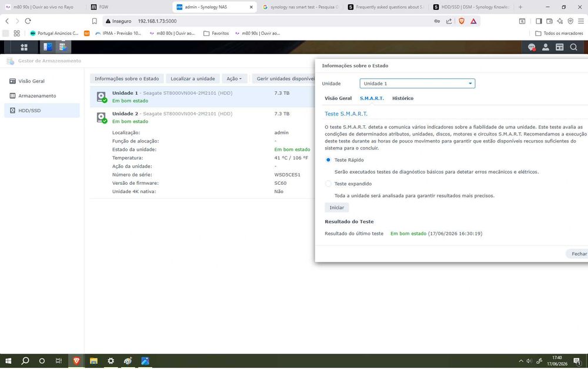
Task: Show hidden system tray icons chevron
Action: point(521,361)
